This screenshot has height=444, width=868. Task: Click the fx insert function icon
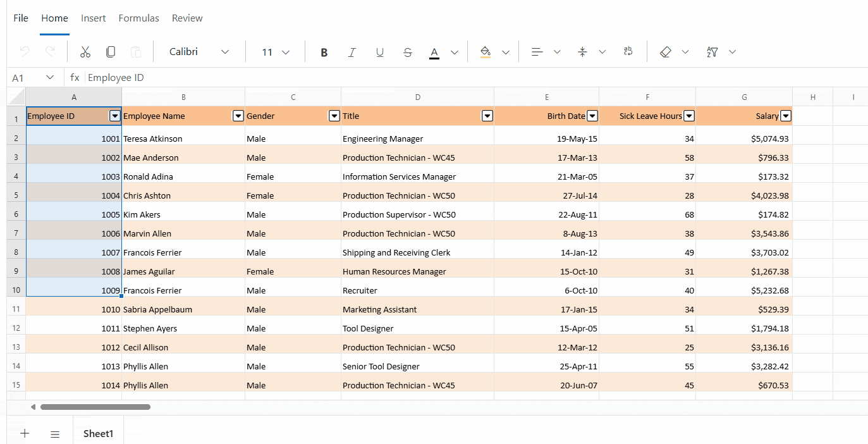point(75,77)
